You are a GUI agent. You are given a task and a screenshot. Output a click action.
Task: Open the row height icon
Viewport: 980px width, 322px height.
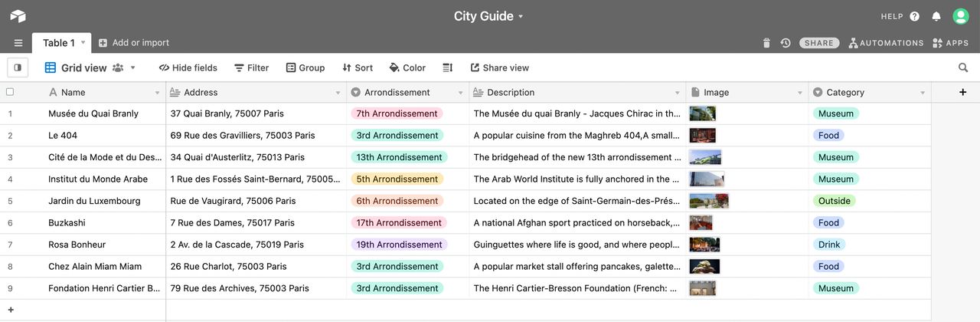448,67
